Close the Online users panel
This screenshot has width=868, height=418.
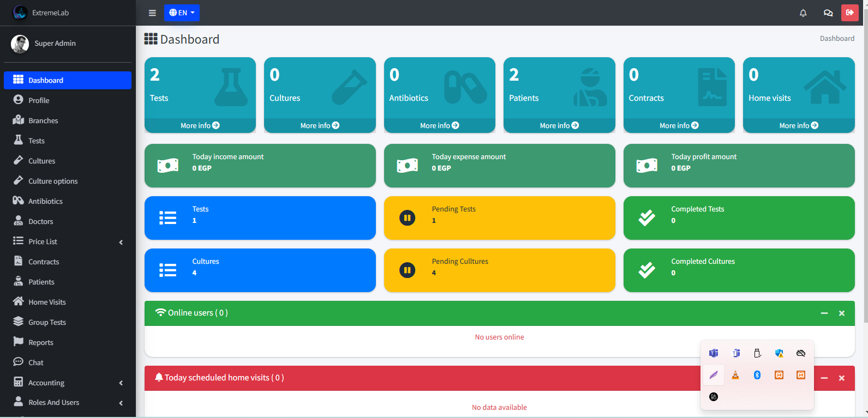pos(842,313)
